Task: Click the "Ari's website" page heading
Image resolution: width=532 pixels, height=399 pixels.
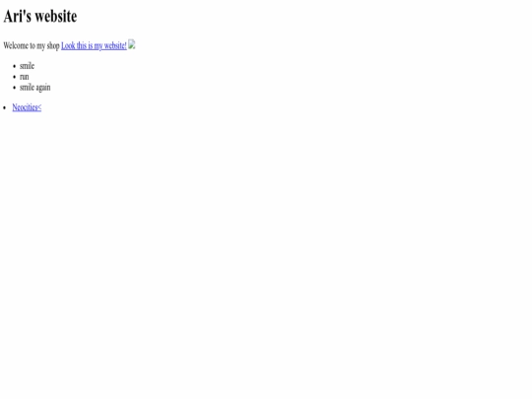Action: click(40, 17)
